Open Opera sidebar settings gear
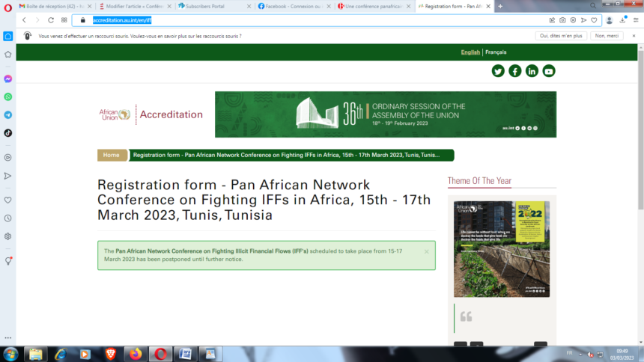 (x=7, y=236)
